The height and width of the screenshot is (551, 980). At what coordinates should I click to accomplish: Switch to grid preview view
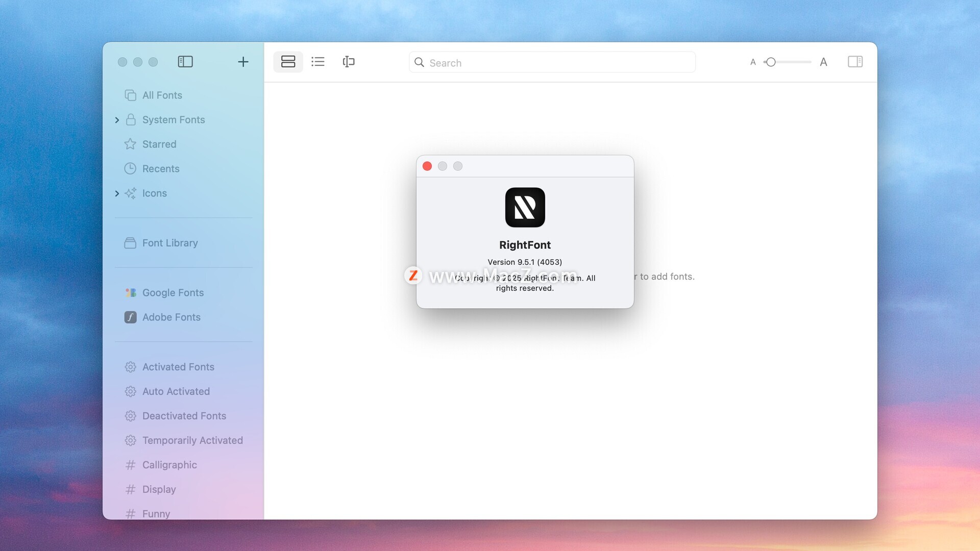(288, 62)
